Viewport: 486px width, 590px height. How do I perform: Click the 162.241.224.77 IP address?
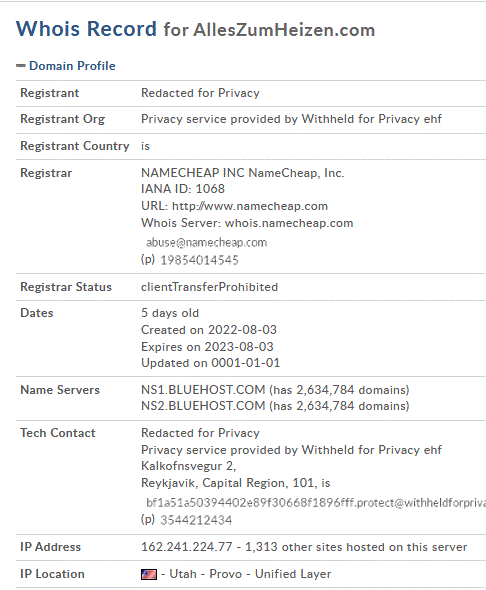[187, 547]
